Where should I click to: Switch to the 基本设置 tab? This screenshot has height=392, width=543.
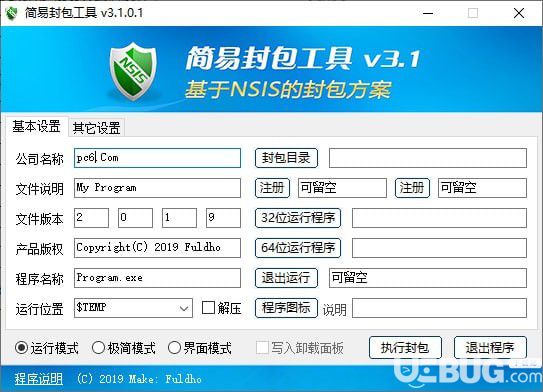click(36, 126)
